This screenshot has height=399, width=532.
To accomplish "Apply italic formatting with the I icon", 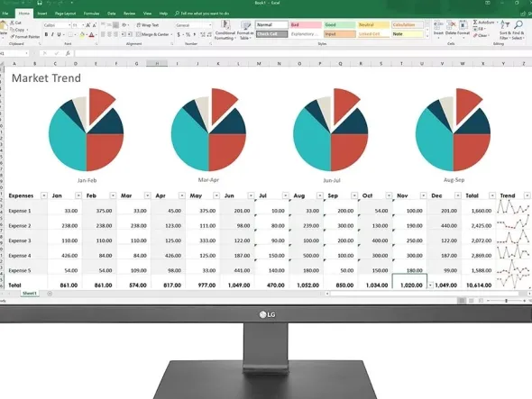I will [x=52, y=34].
